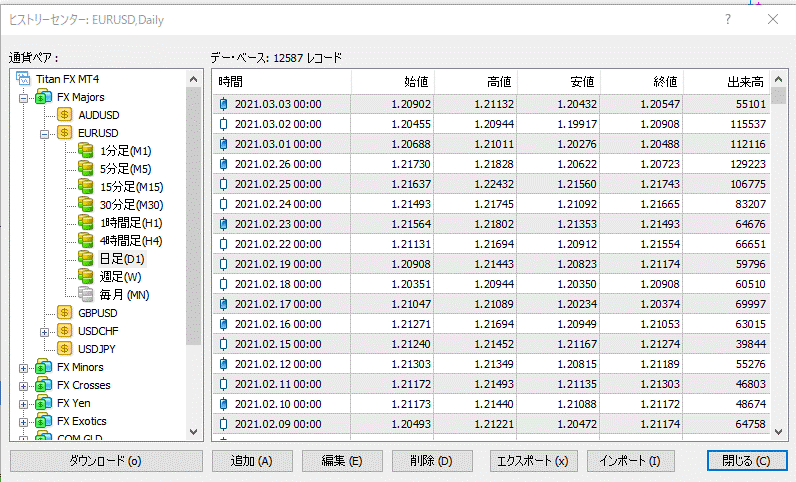The width and height of the screenshot is (796, 482).
Task: Collapse the FX Majors tree node
Action: tap(23, 99)
